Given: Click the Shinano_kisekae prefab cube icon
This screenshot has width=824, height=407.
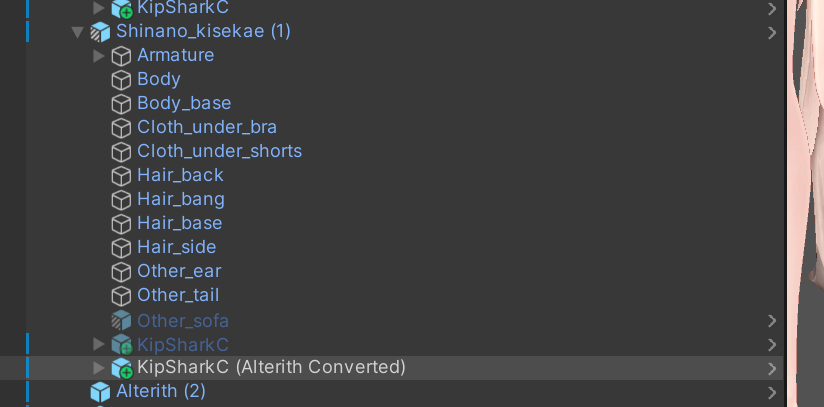Looking at the screenshot, I should click(100, 32).
